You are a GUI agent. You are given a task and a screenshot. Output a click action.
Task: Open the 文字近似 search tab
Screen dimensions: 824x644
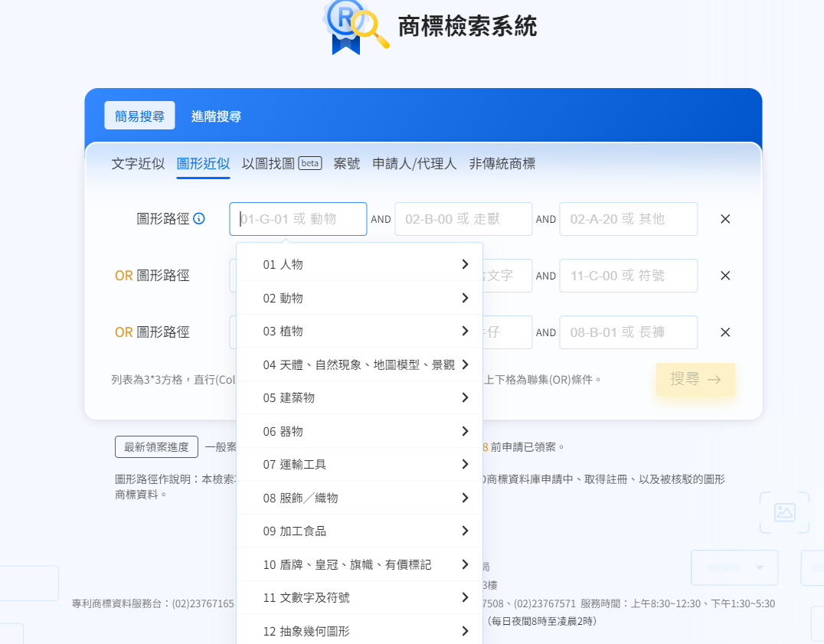point(138,164)
